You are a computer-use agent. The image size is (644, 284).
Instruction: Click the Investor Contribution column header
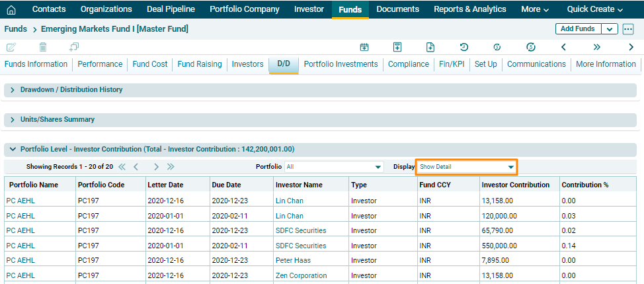click(516, 185)
